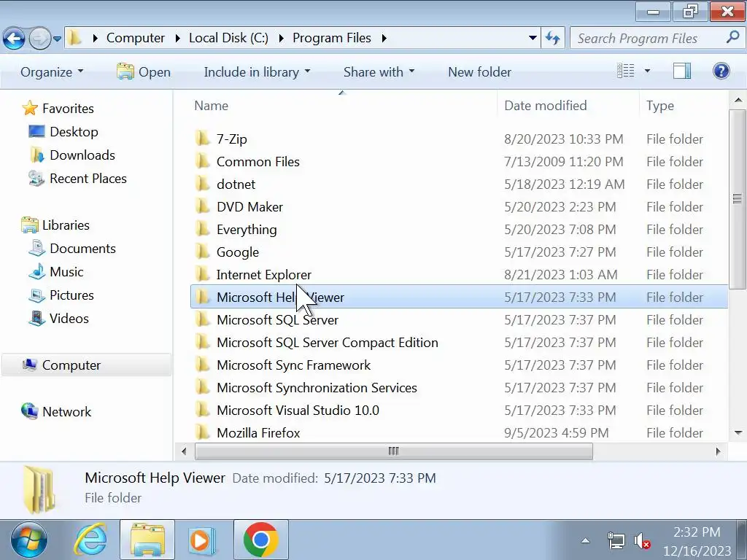Click the Microsoft Help Viewer folder name

click(280, 297)
